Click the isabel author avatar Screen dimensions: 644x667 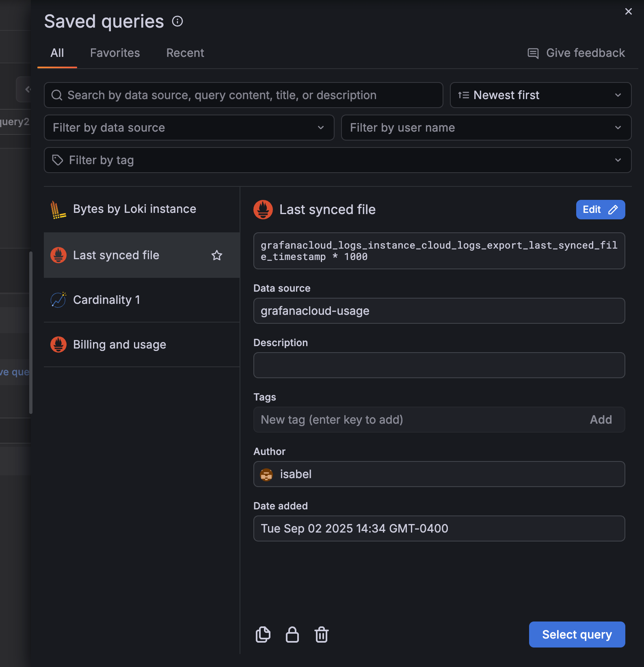tap(266, 474)
